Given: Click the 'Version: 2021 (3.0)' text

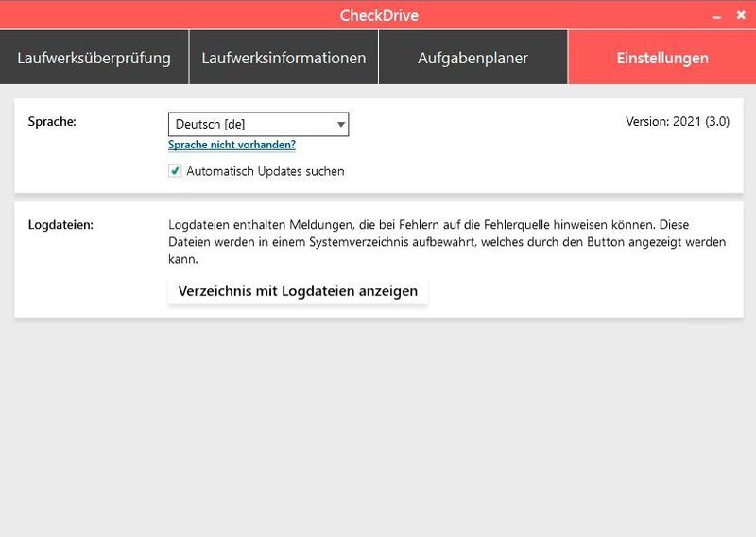Looking at the screenshot, I should coord(678,122).
